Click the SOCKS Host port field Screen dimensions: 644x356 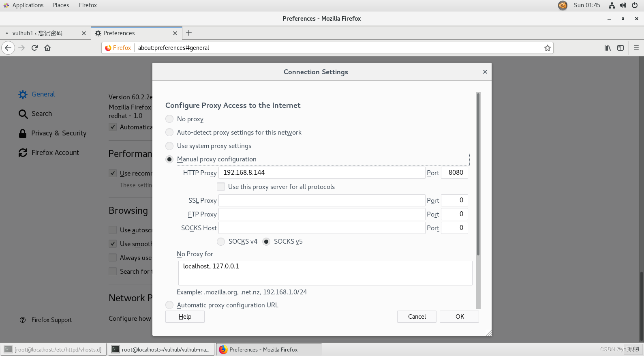454,228
